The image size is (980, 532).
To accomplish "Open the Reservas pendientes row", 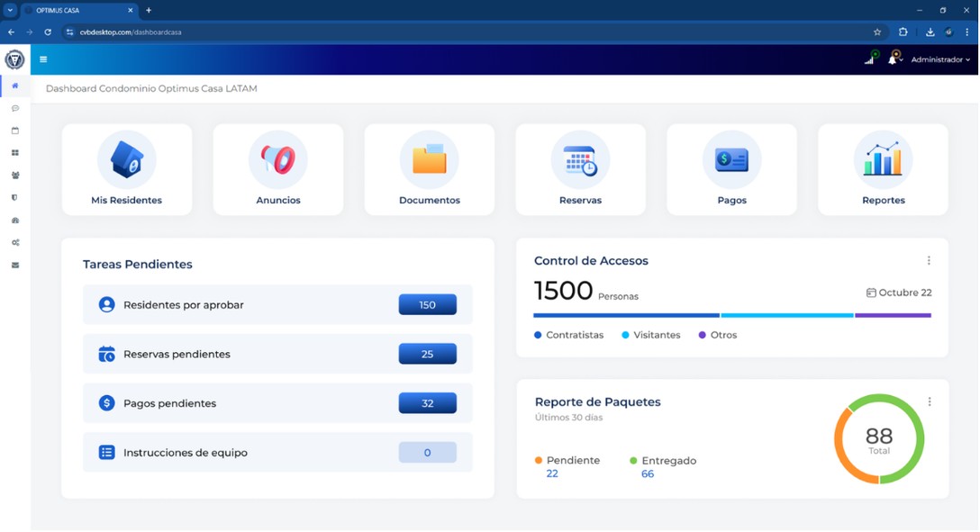I will pos(277,354).
